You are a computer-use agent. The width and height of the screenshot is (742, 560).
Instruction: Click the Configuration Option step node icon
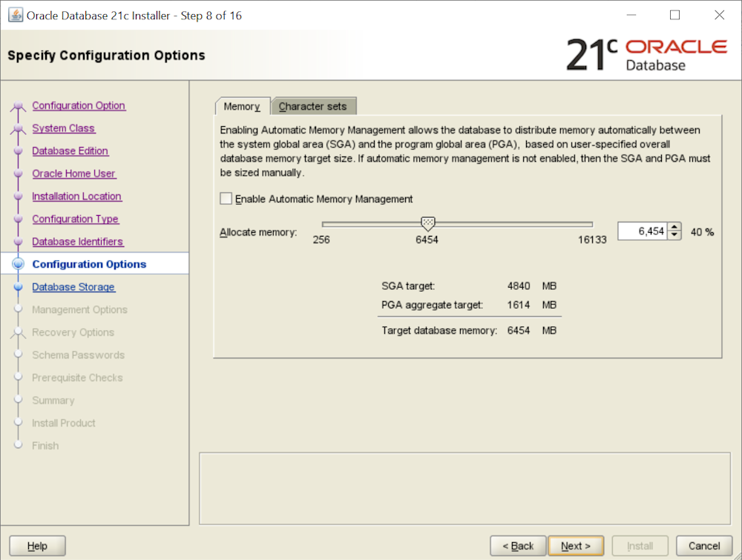pos(19,107)
